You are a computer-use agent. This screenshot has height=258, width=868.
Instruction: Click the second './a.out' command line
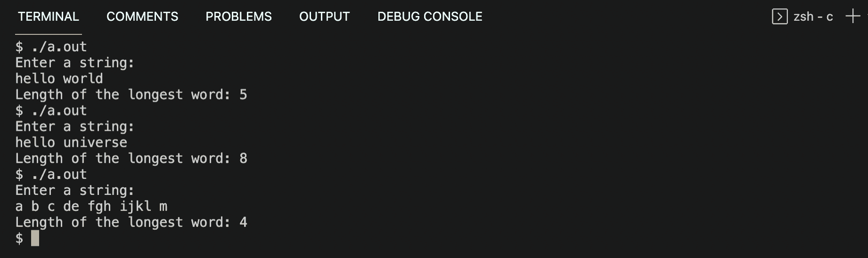coord(51,111)
